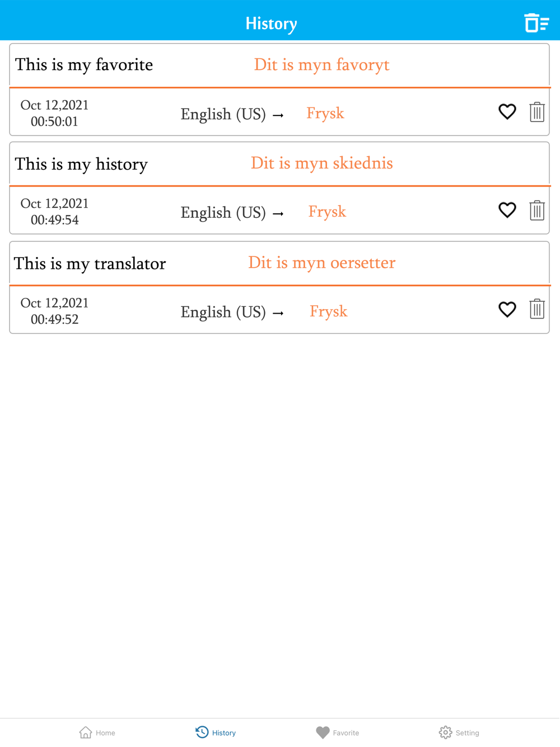Select the 'This is my history' source text
The height and width of the screenshot is (747, 560).
pyautogui.click(x=81, y=164)
